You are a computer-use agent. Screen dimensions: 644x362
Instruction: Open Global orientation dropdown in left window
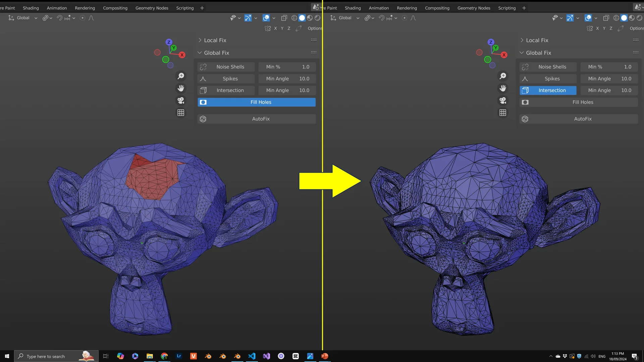tap(23, 18)
